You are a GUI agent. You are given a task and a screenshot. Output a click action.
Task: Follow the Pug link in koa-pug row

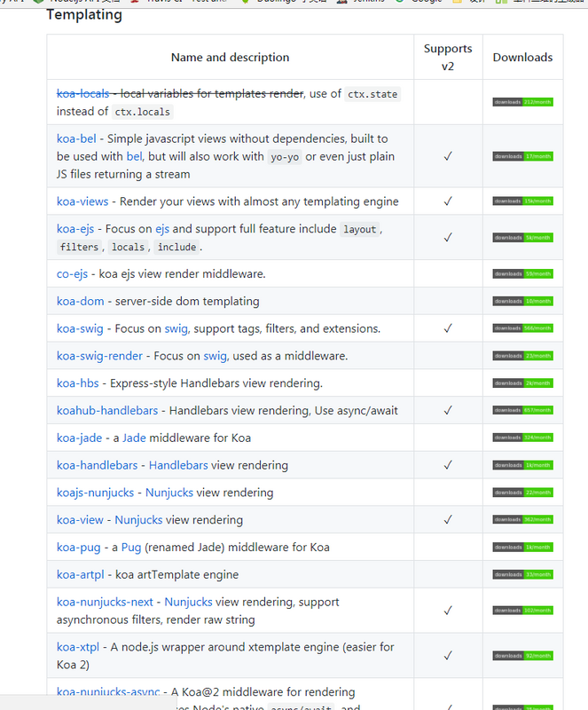(x=130, y=547)
